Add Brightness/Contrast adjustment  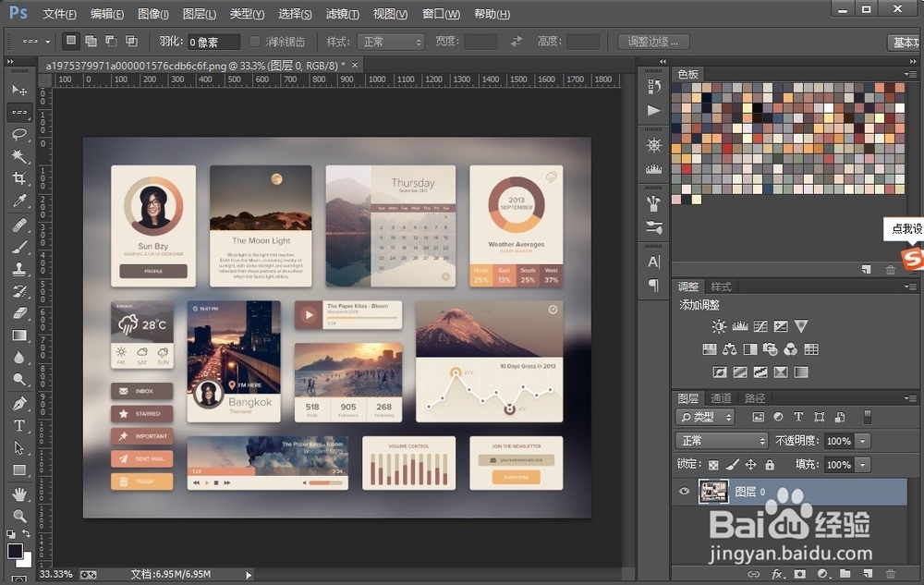tap(719, 326)
